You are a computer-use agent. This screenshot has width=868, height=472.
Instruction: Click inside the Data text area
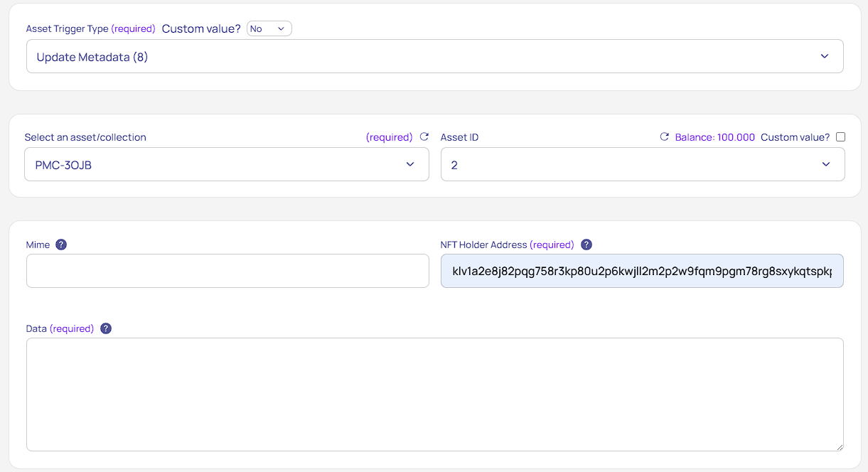coord(434,394)
